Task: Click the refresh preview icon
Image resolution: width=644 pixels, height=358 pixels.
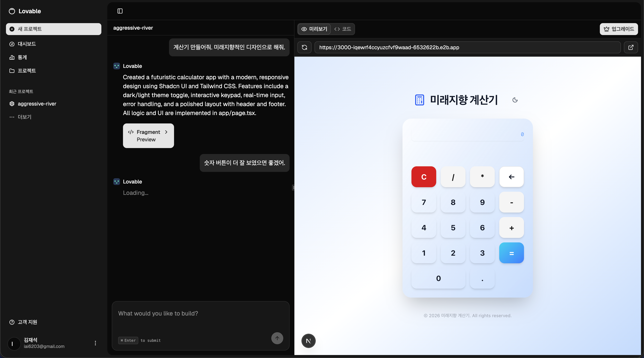Action: click(304, 47)
